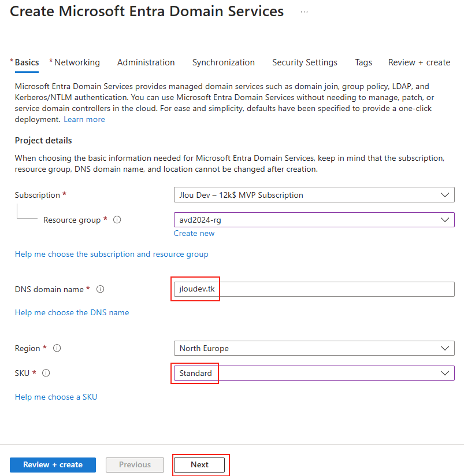Click the Subscription field label

[38, 195]
